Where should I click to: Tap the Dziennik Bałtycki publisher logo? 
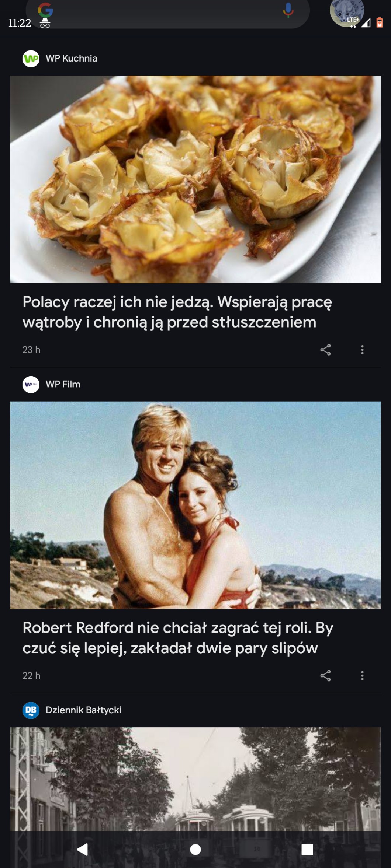click(x=31, y=710)
